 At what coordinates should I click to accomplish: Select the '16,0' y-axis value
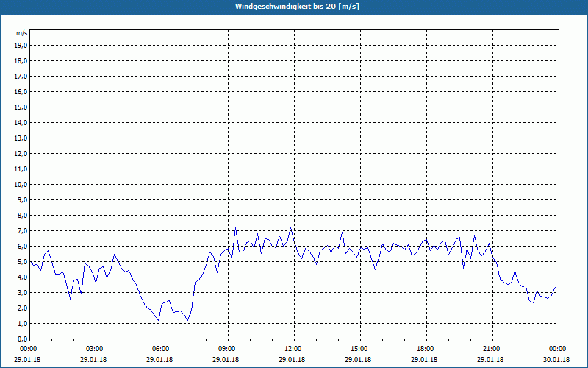[x=21, y=91]
